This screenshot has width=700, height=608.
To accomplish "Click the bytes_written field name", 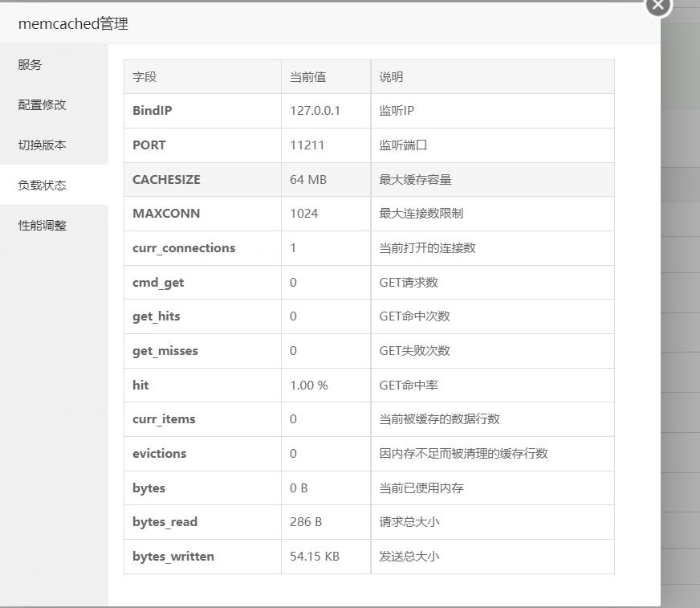I will (x=173, y=557).
